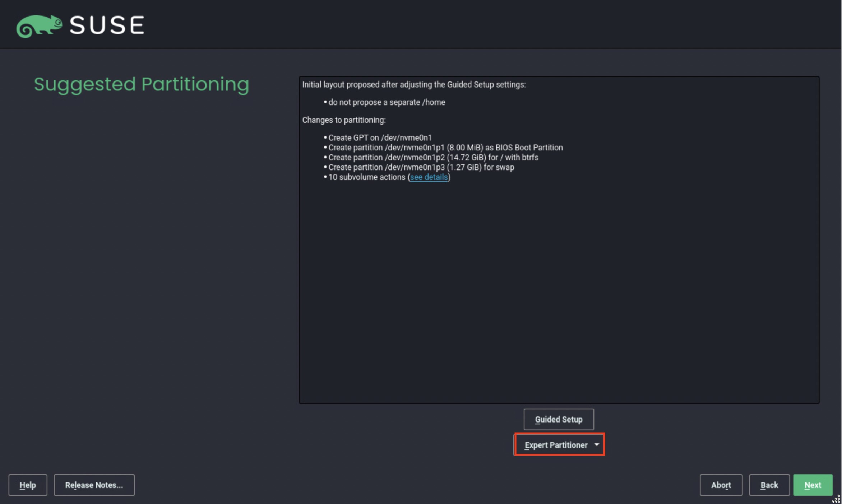
Task: Click the Initial layout proposed text
Action: click(414, 85)
